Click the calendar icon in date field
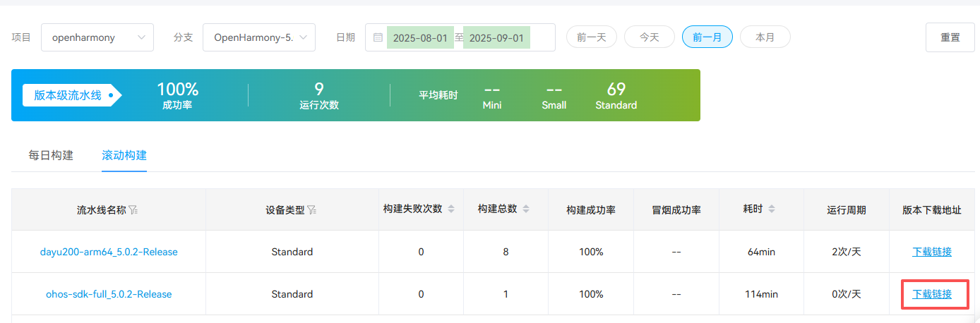980x323 pixels. pos(378,37)
